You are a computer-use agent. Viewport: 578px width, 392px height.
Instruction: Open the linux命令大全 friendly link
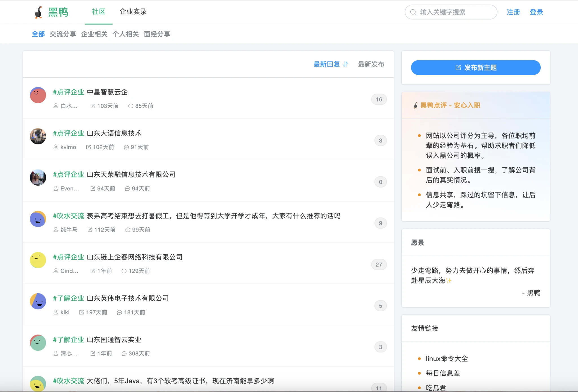click(x=446, y=359)
